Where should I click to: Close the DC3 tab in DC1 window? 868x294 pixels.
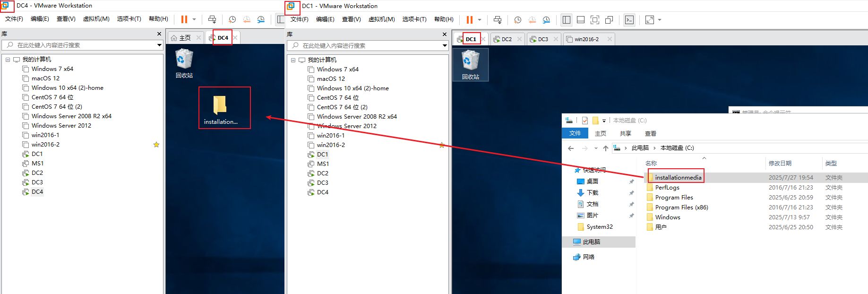pos(556,39)
